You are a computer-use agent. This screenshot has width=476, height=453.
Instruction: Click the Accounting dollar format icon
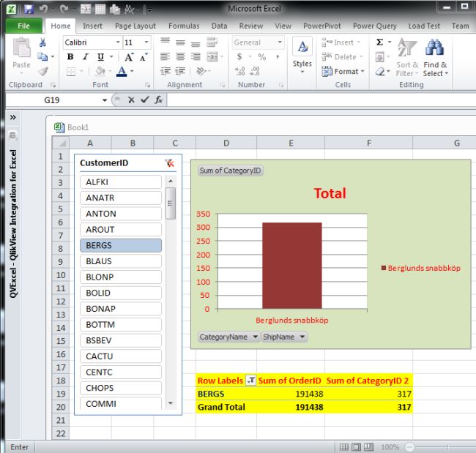pos(239,57)
